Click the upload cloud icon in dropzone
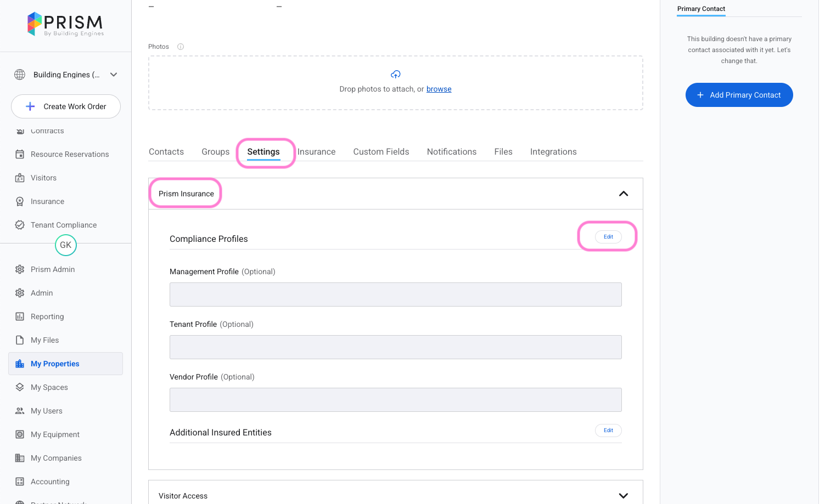Viewport: 825px width, 504px height. 395,75
